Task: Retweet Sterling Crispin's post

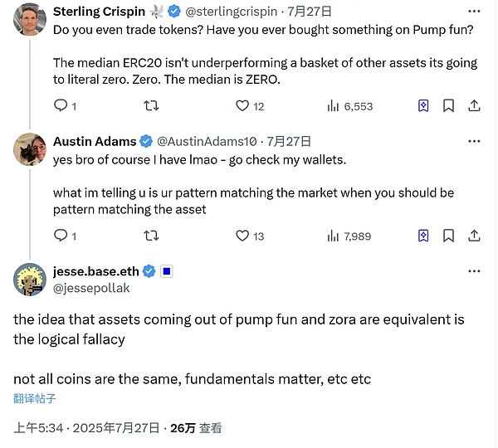Action: coord(151,105)
